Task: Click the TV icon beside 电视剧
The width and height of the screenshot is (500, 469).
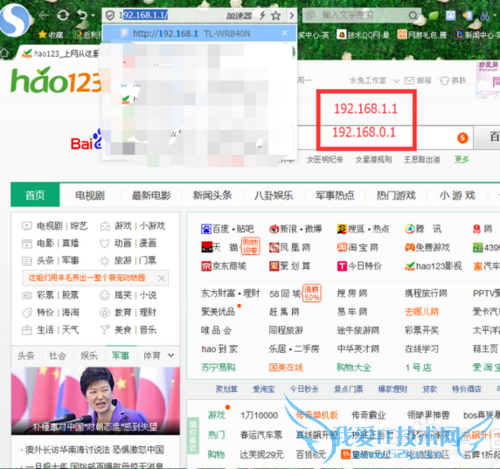Action: point(27,226)
